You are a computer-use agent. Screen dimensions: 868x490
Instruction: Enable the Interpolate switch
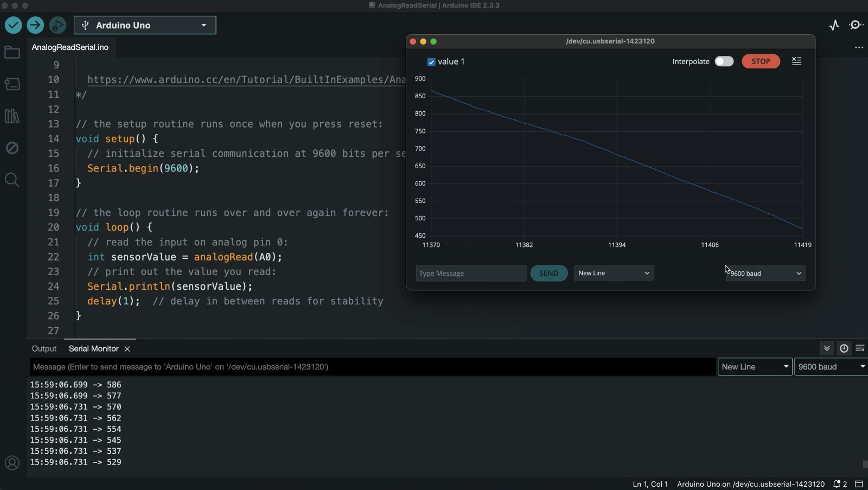point(724,61)
